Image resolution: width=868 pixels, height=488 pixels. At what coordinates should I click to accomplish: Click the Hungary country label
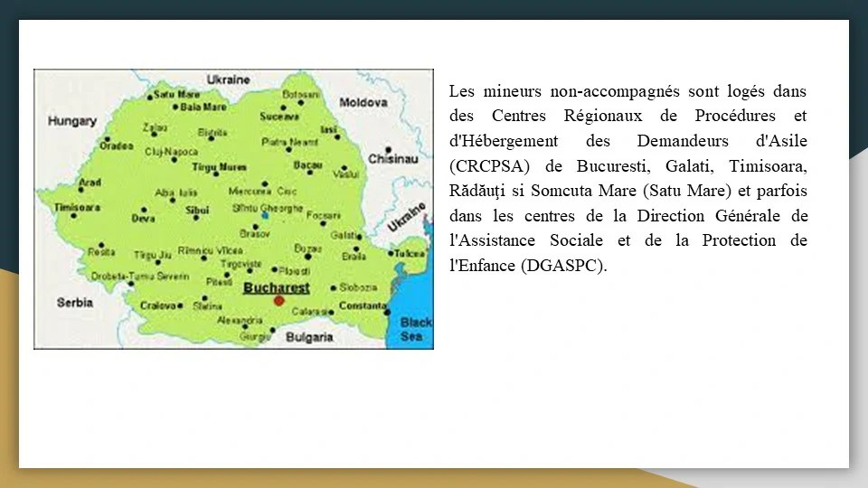72,121
